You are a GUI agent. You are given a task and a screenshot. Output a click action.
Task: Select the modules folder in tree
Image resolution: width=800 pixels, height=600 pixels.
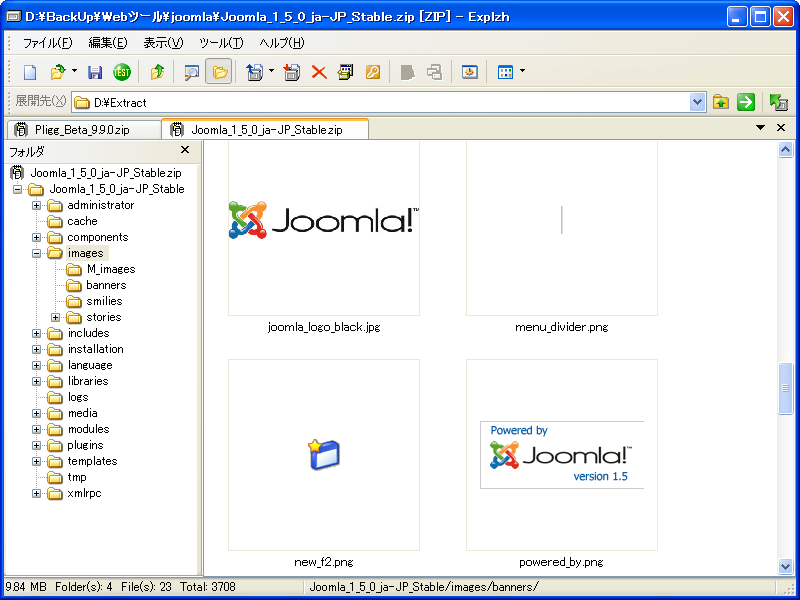coord(88,429)
